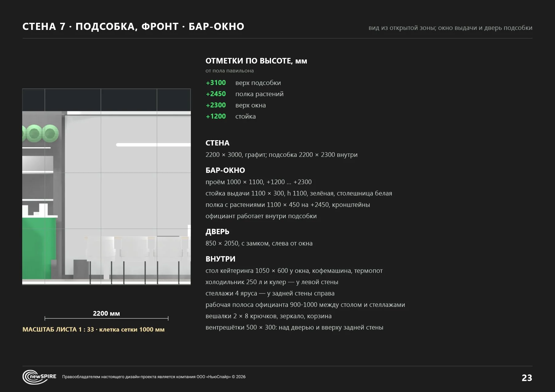The image size is (555, 392).
Task: Click the dimension label '2200 мм' under the drawing
Action: [x=106, y=313]
